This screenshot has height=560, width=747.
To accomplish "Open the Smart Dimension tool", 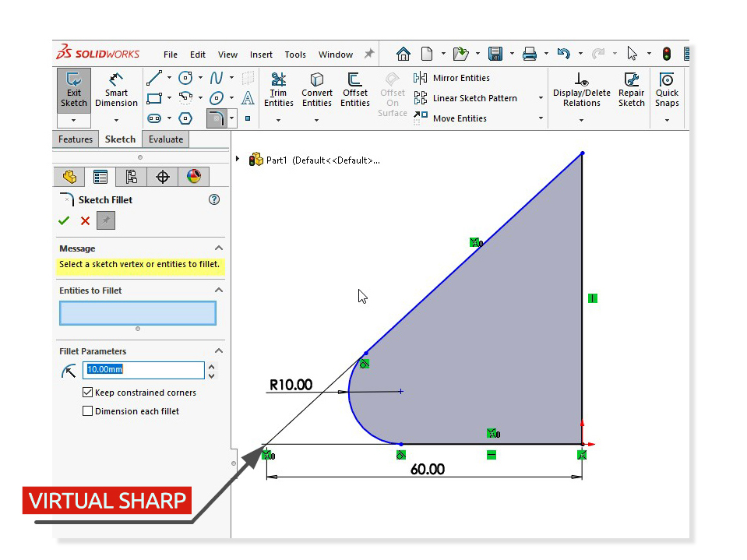I will tap(115, 88).
